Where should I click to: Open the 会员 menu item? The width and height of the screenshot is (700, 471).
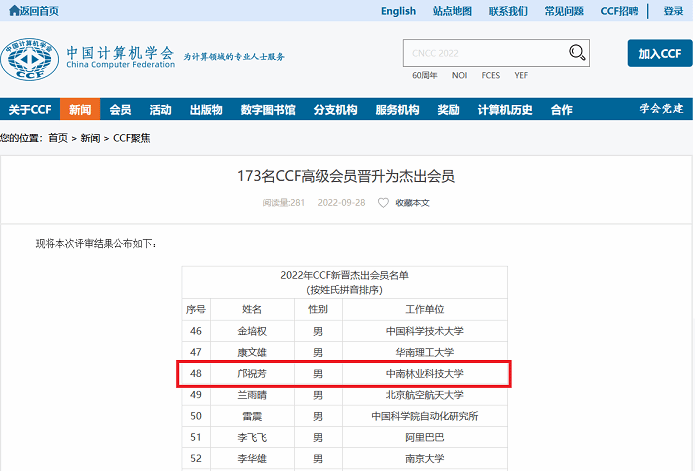120,110
